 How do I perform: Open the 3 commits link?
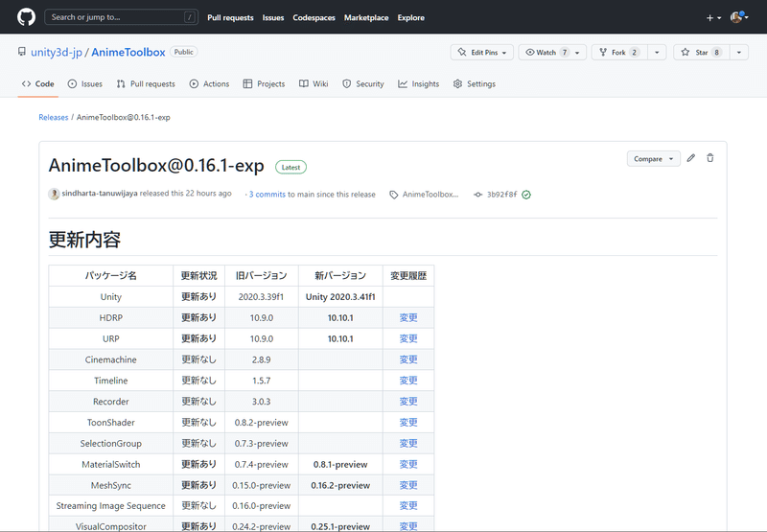267,195
